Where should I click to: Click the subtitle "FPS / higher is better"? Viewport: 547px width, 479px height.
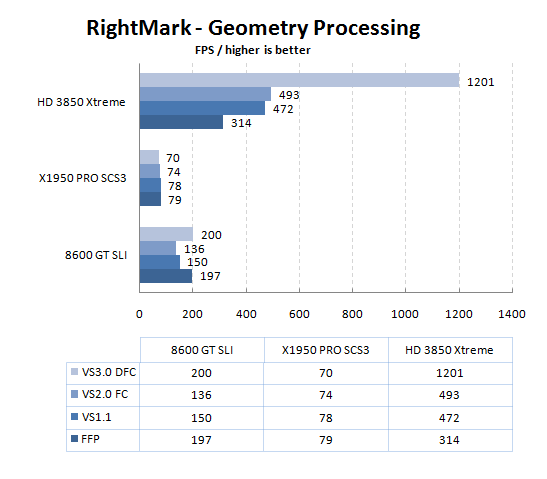253,50
